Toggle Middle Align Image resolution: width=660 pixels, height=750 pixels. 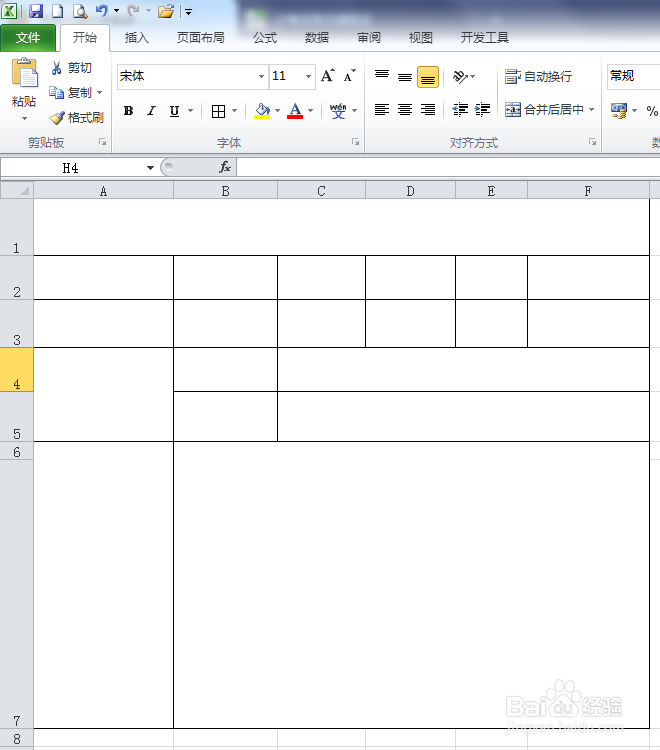(405, 76)
